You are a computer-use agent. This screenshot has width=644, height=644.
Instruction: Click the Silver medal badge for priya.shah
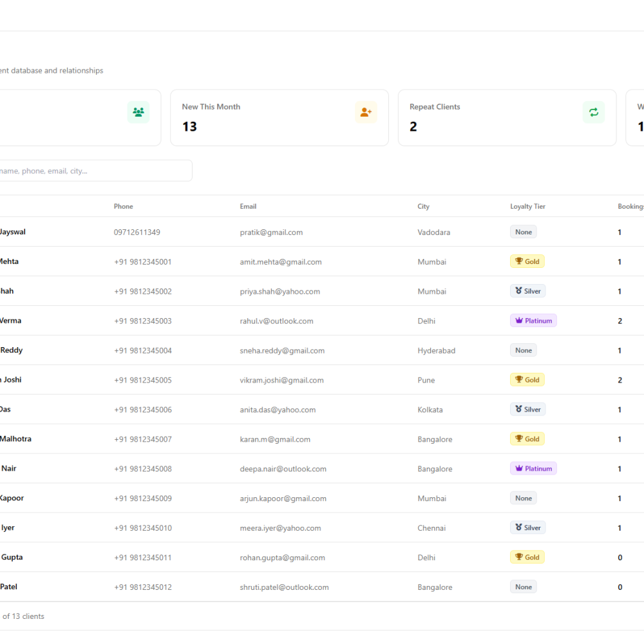(528, 291)
